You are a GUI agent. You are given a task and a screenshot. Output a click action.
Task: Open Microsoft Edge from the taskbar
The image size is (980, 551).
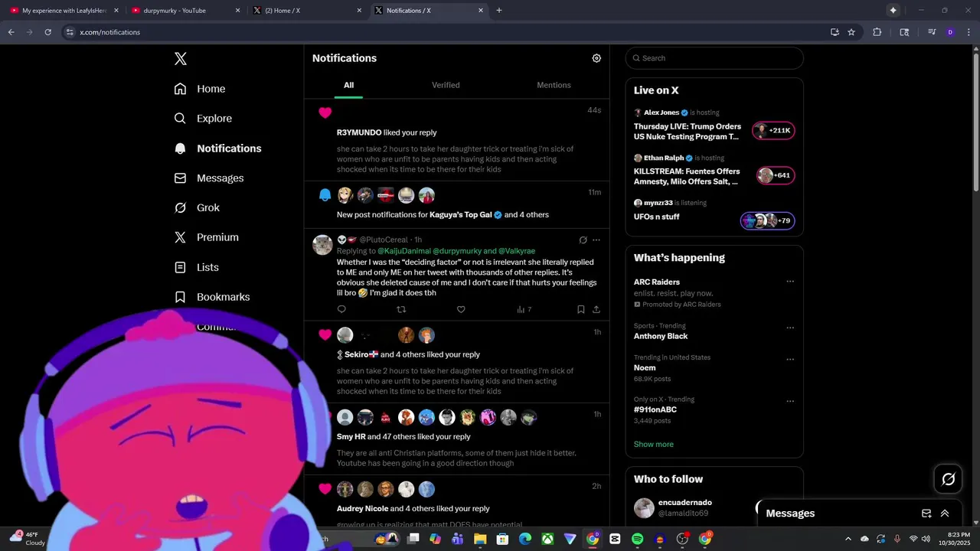click(x=525, y=540)
